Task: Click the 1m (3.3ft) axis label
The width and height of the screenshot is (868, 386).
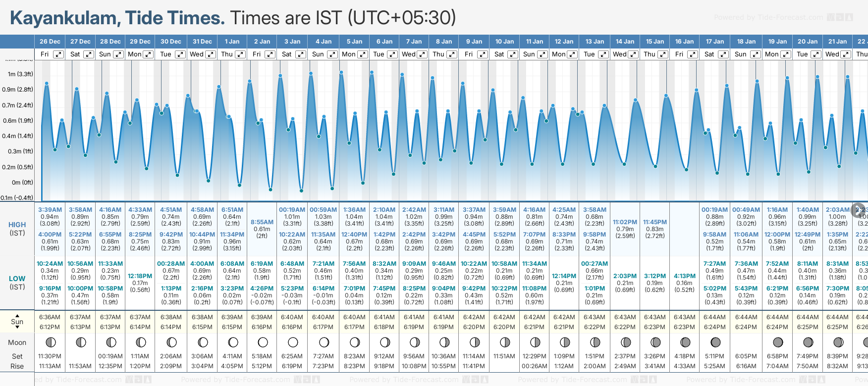Action: pyautogui.click(x=20, y=74)
